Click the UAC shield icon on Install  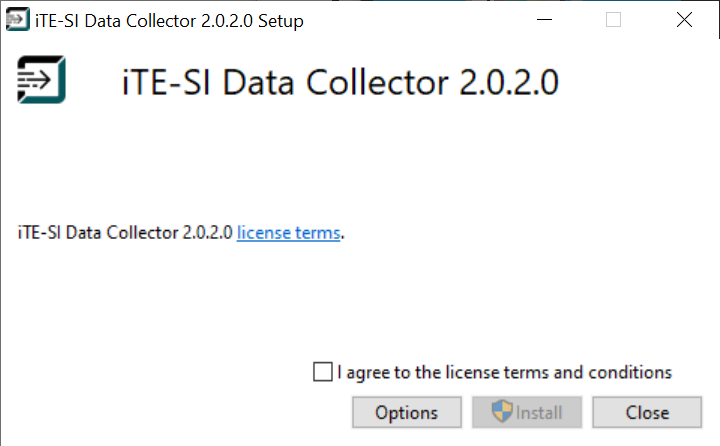[502, 412]
